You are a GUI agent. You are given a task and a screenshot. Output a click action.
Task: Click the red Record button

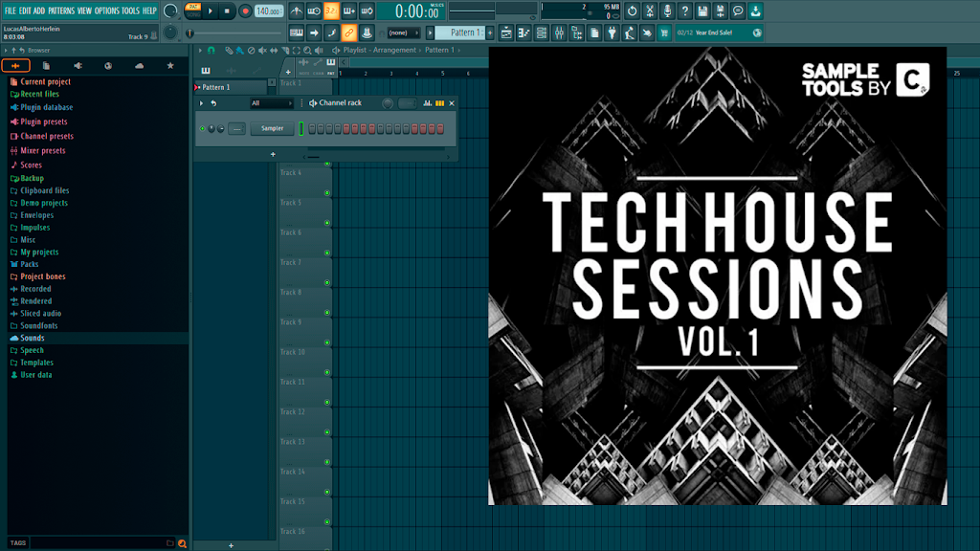(x=245, y=11)
